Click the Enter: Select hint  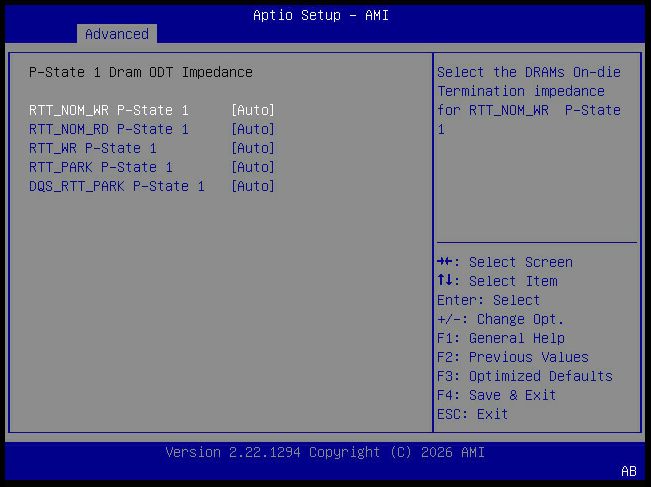[489, 300]
